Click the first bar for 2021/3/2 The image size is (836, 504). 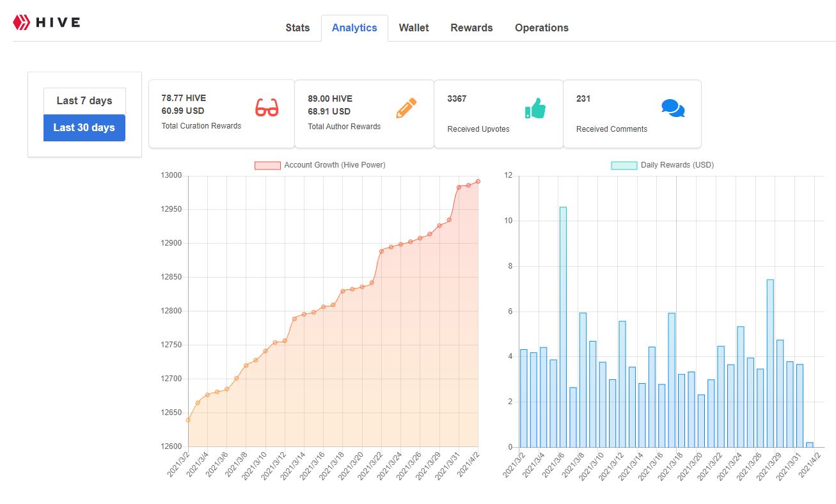tap(523, 398)
